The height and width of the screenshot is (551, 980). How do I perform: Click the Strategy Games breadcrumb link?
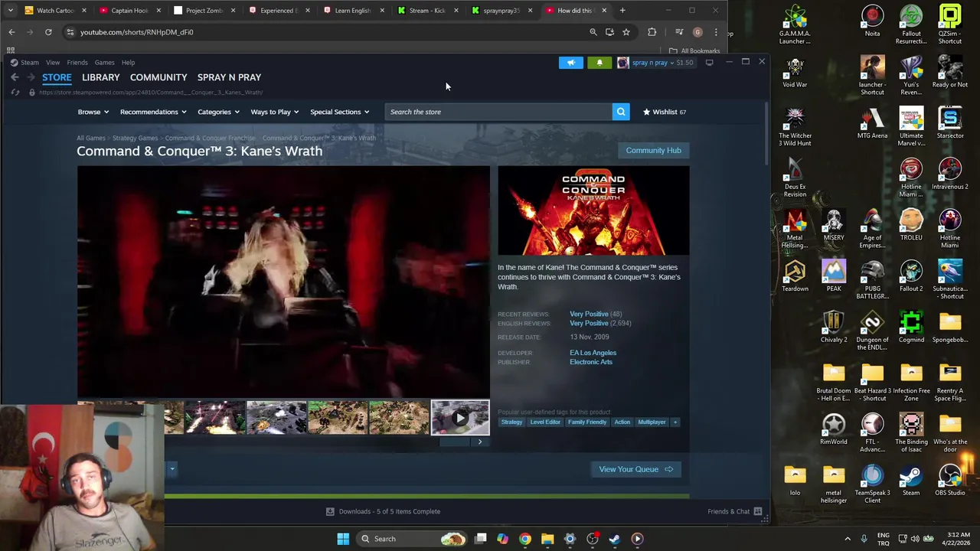coord(135,139)
